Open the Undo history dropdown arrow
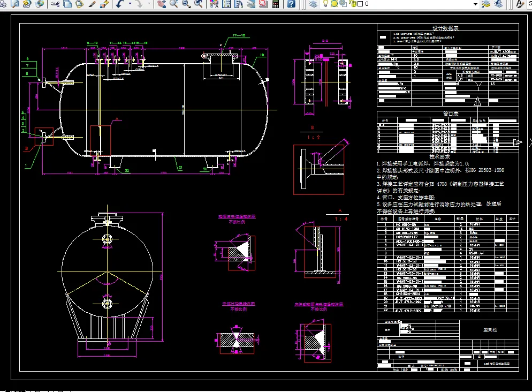Viewport: 532px width, 392px height. pyautogui.click(x=130, y=4)
